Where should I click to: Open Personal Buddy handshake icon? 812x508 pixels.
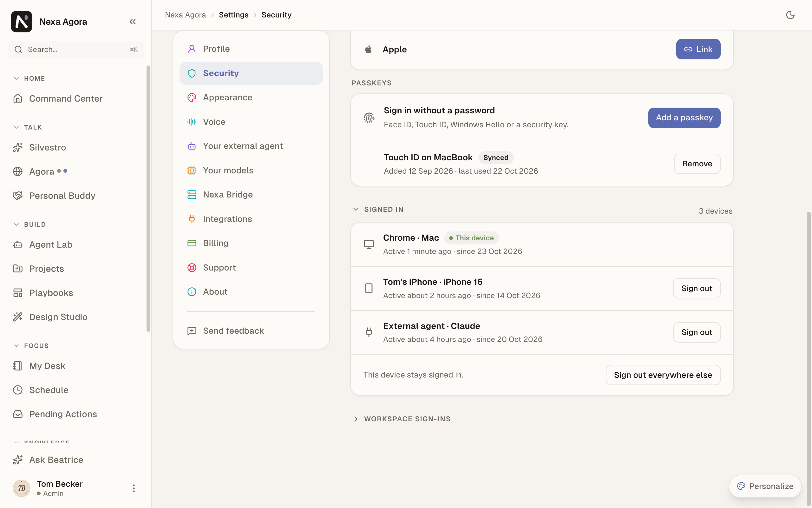coord(18,196)
